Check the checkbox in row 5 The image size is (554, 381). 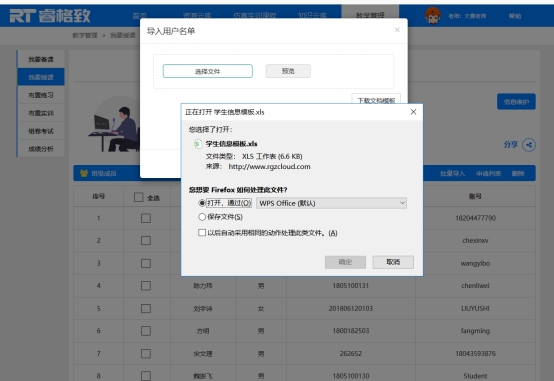click(146, 309)
